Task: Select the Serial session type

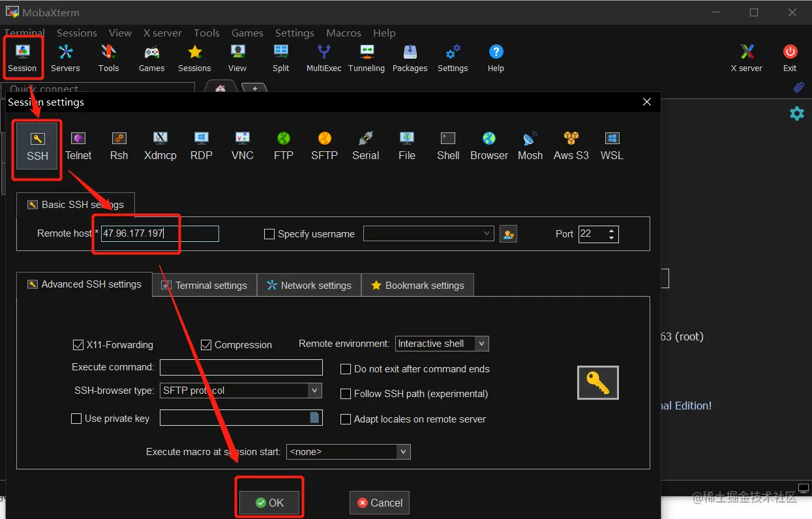Action: [x=366, y=146]
